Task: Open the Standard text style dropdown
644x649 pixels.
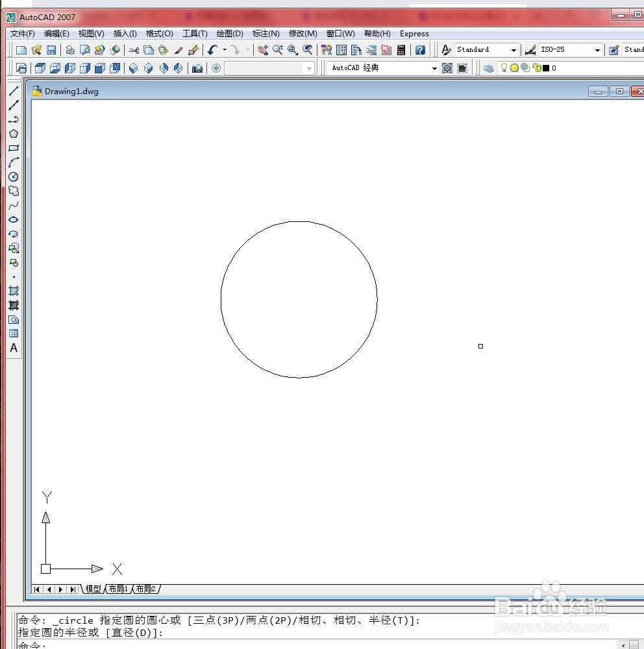Action: [x=514, y=50]
